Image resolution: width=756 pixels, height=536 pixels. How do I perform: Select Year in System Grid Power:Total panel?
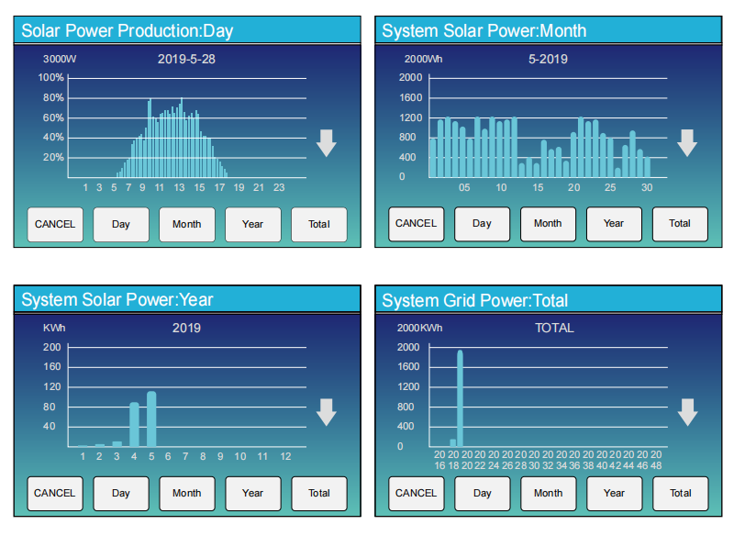615,493
